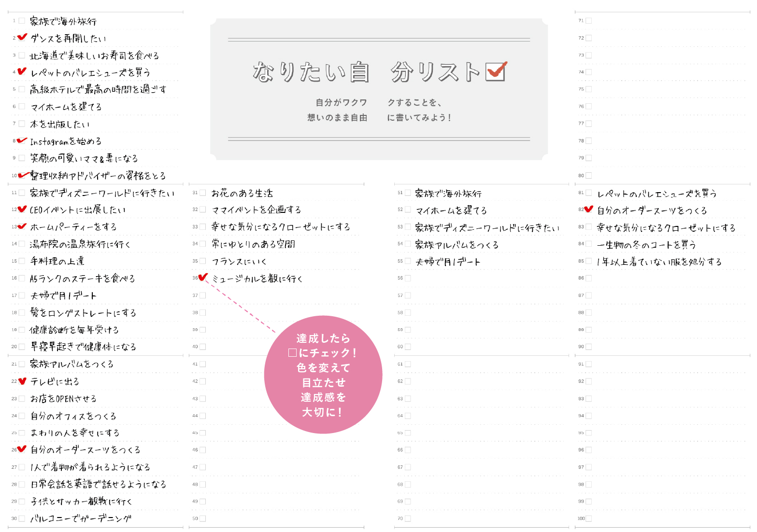
Task: Check the box beside 北海道で美味しいお寿司を食べる
Action: coord(21,55)
